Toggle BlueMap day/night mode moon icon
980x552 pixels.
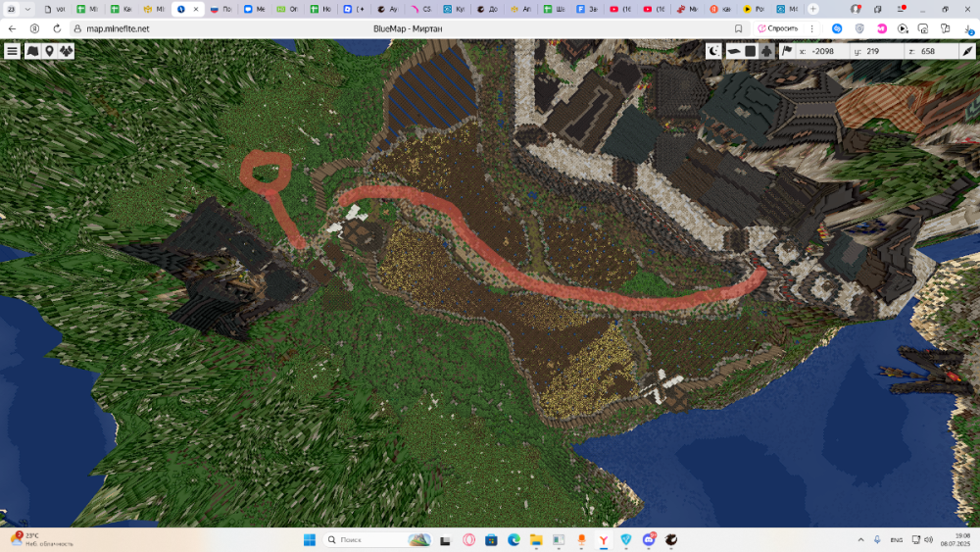713,51
